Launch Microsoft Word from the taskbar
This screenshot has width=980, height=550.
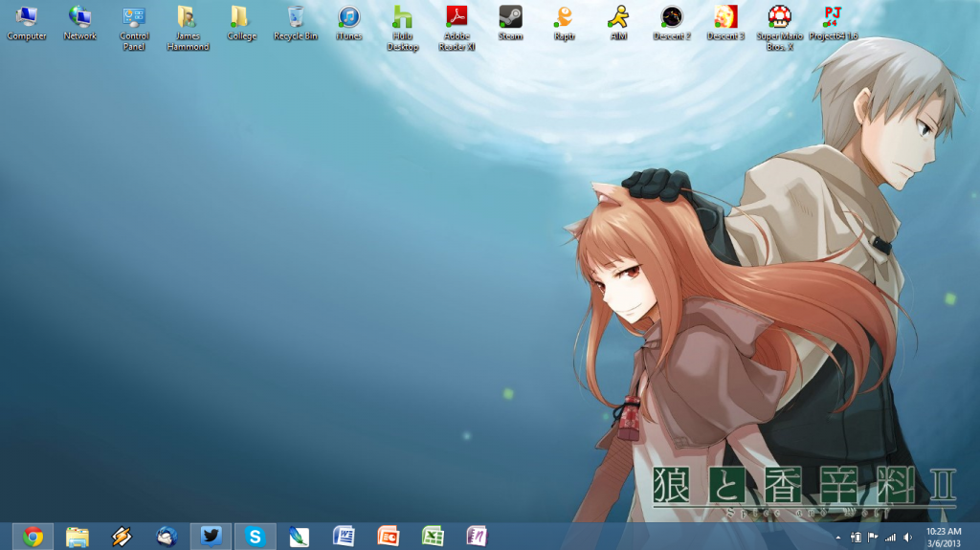(x=344, y=537)
